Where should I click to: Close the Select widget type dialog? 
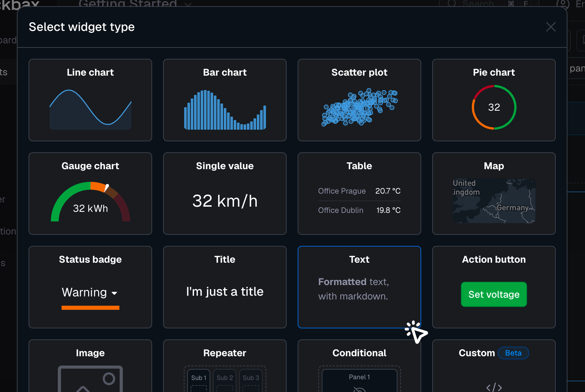coord(551,27)
